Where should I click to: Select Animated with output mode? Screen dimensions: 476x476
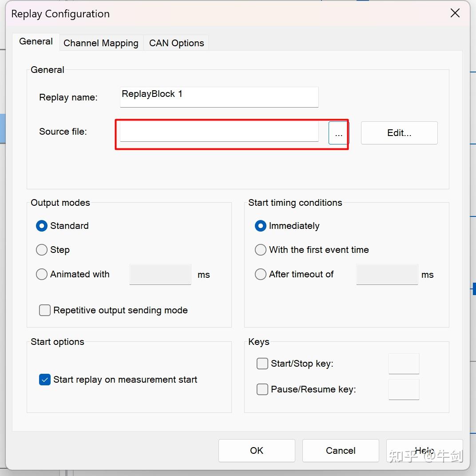tap(42, 274)
